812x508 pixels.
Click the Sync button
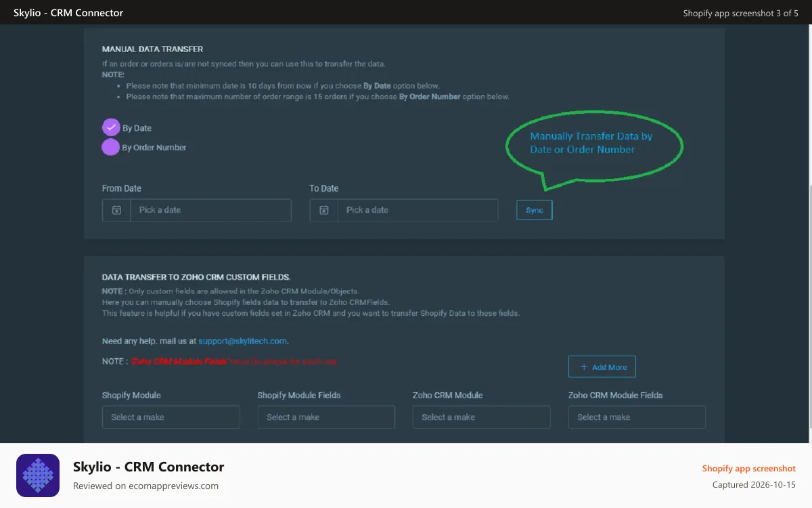(535, 210)
